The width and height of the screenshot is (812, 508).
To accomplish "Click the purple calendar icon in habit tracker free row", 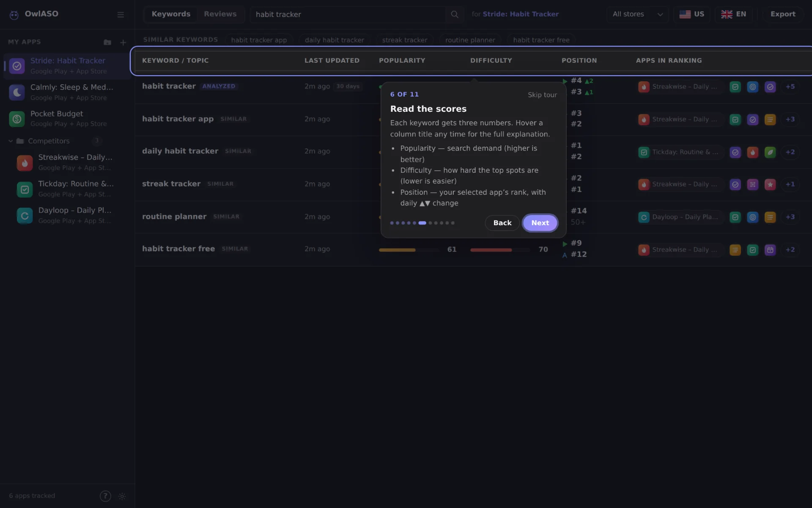I will click(770, 250).
